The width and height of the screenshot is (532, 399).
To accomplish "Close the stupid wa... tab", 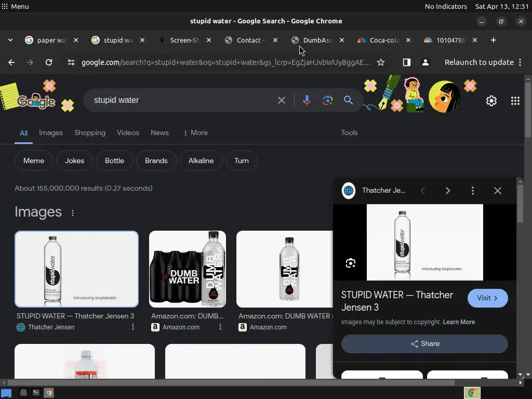I will pos(142,40).
